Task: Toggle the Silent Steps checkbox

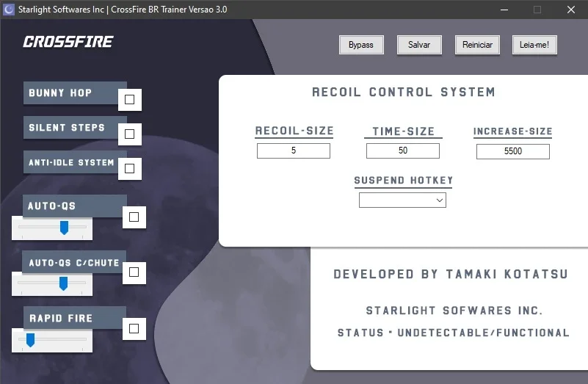Action: (x=130, y=134)
